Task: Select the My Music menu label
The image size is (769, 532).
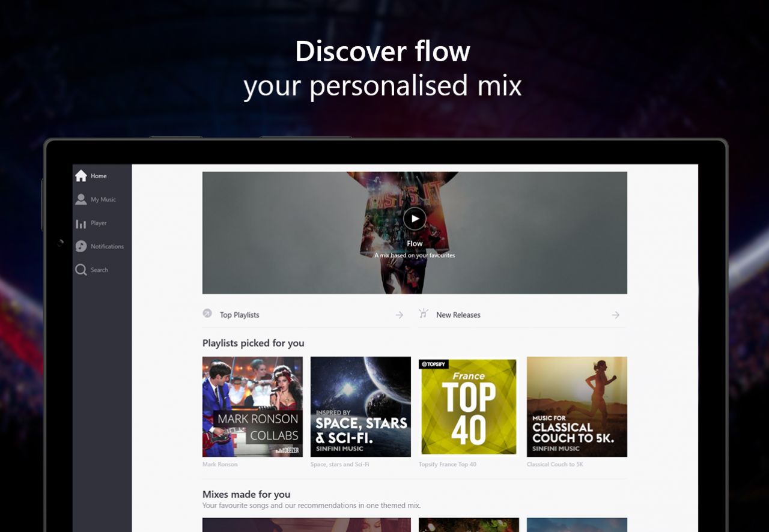Action: 103,199
